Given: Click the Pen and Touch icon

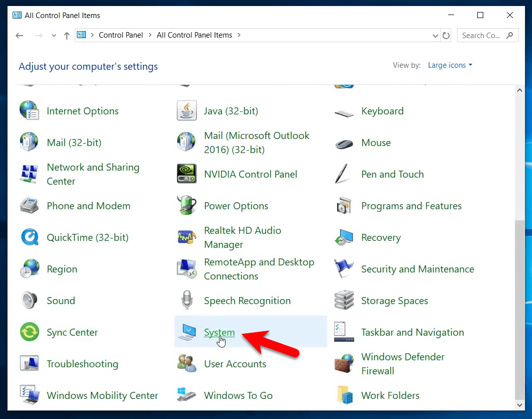Looking at the screenshot, I should (x=343, y=174).
